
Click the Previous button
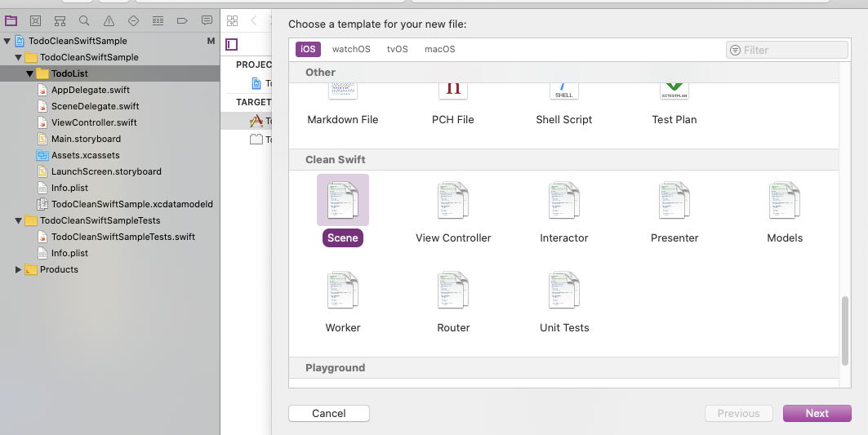[738, 414]
